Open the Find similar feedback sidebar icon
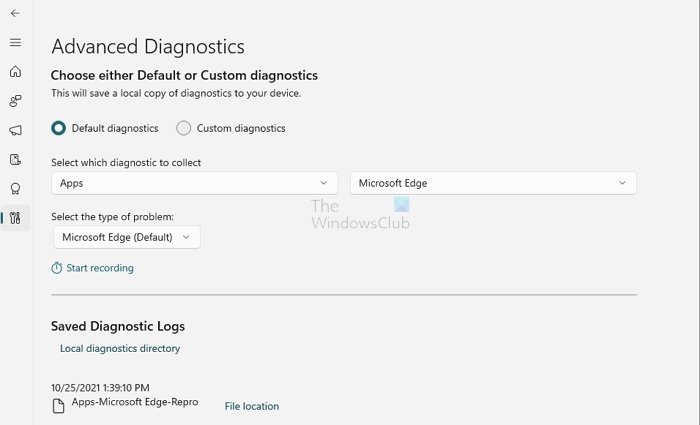 click(x=15, y=101)
